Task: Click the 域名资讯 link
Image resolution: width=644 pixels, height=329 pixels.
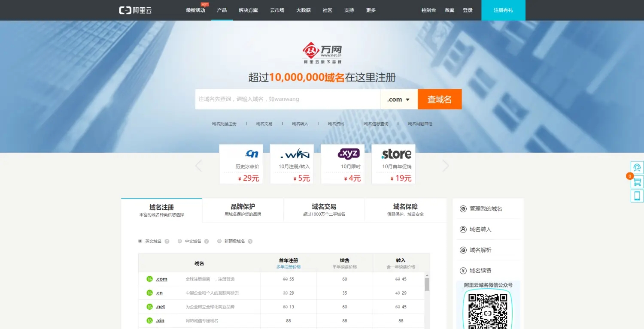Action: point(336,124)
